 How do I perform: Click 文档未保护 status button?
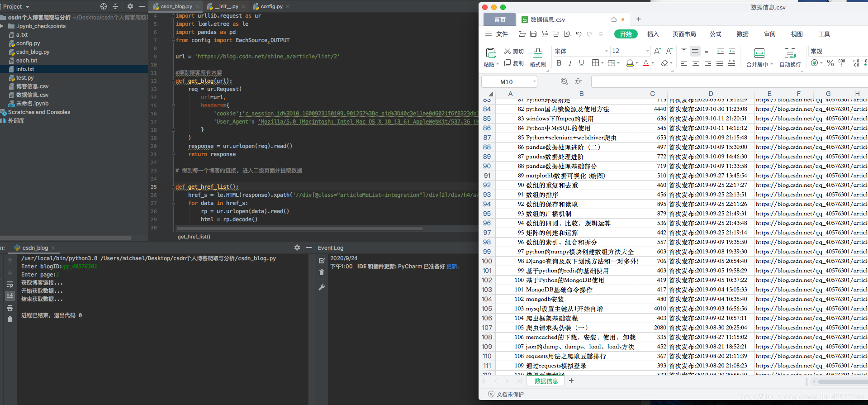point(506,394)
